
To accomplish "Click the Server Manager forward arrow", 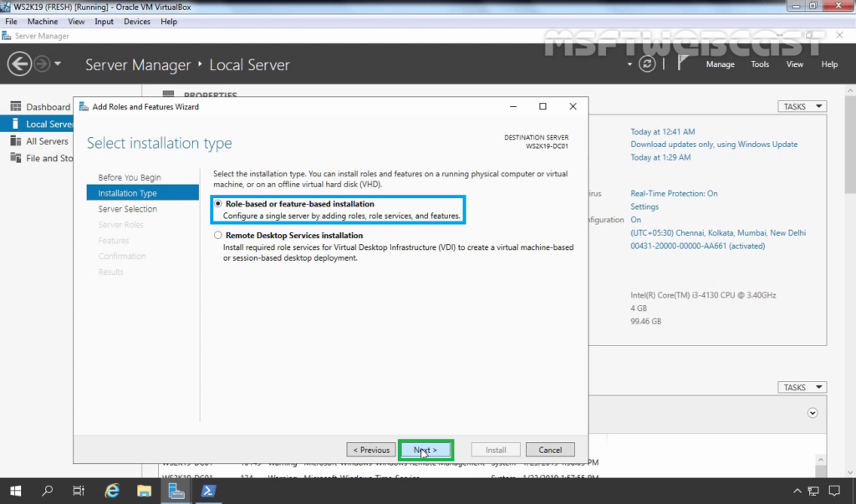I will 42,64.
